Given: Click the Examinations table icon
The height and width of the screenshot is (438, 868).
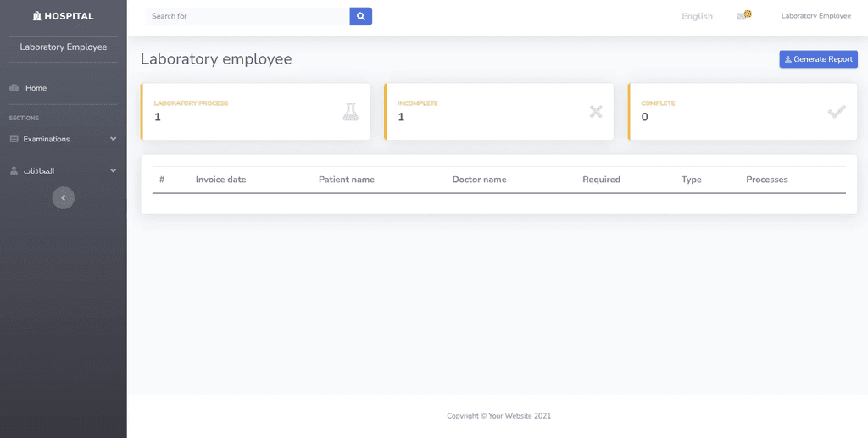Looking at the screenshot, I should point(14,139).
